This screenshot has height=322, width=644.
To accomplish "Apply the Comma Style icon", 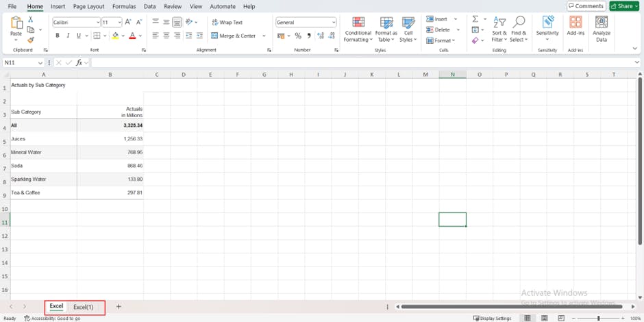I will [x=309, y=36].
